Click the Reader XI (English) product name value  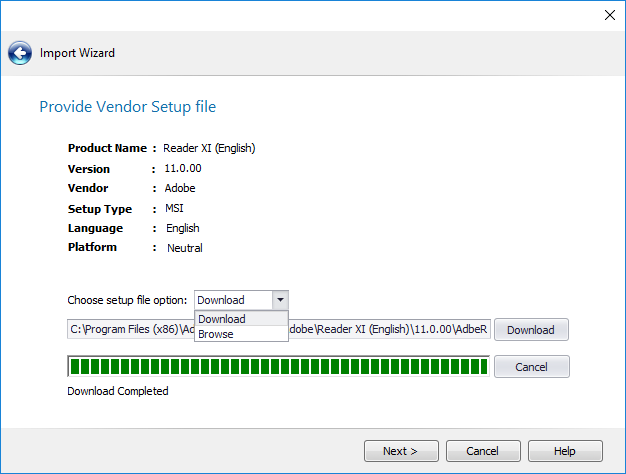209,148
